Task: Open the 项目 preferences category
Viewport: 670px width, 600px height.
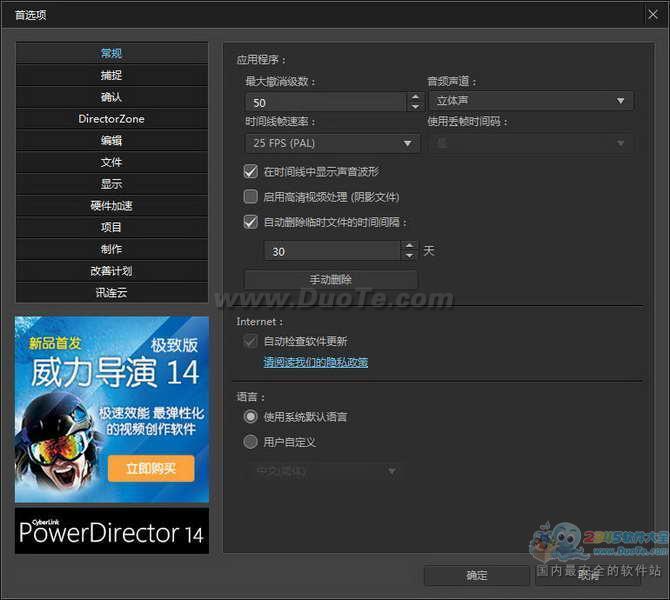Action: (x=112, y=227)
